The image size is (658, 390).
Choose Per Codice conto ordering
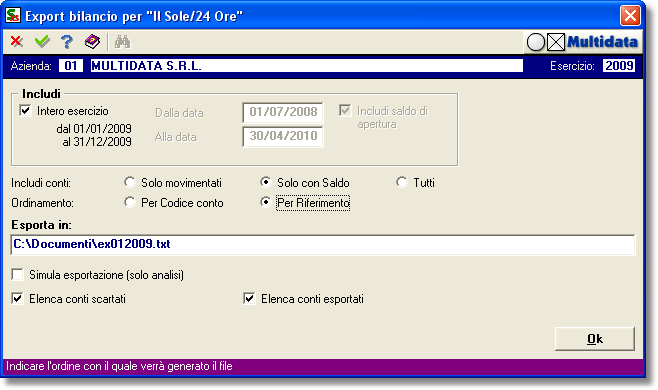130,202
